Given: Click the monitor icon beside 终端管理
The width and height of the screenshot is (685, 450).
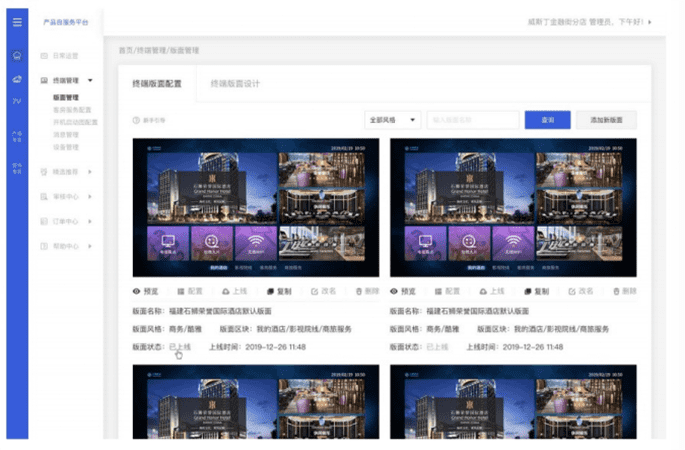Looking at the screenshot, I should point(44,80).
